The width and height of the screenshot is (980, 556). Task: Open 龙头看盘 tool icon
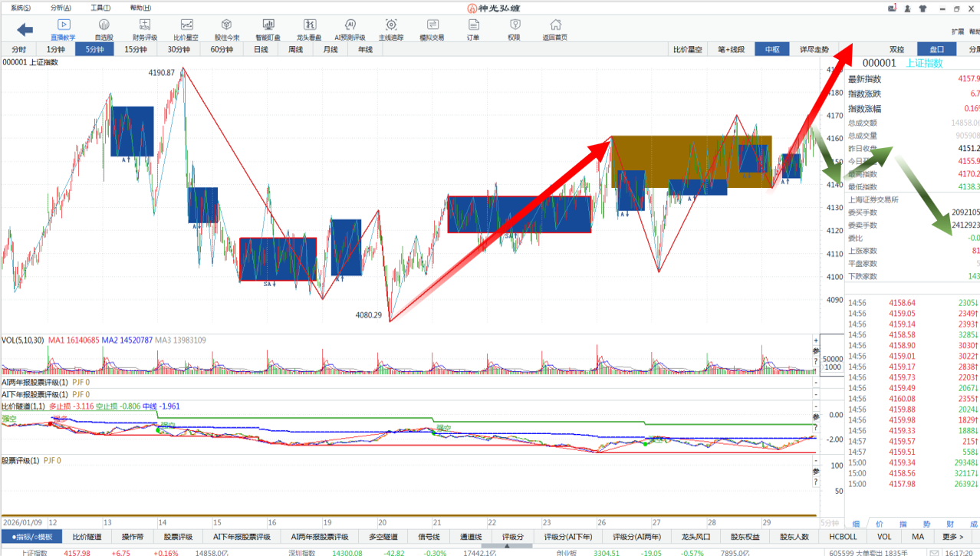click(x=309, y=29)
